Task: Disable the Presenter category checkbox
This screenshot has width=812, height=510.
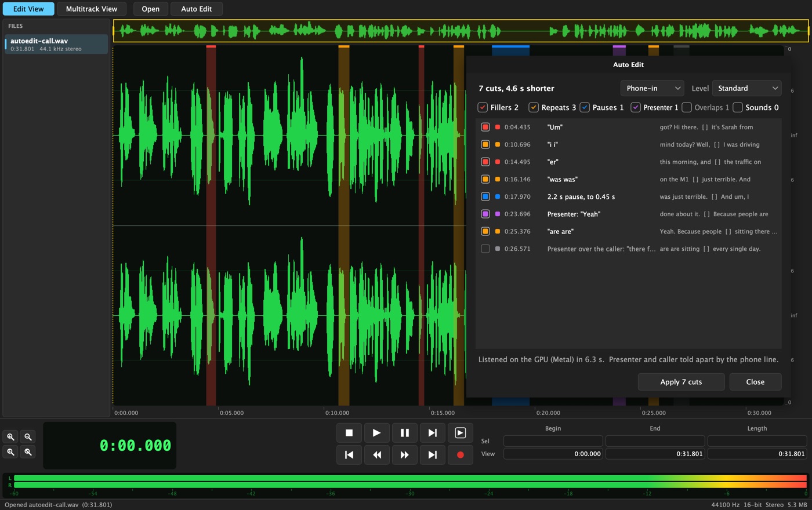Action: [x=636, y=107]
